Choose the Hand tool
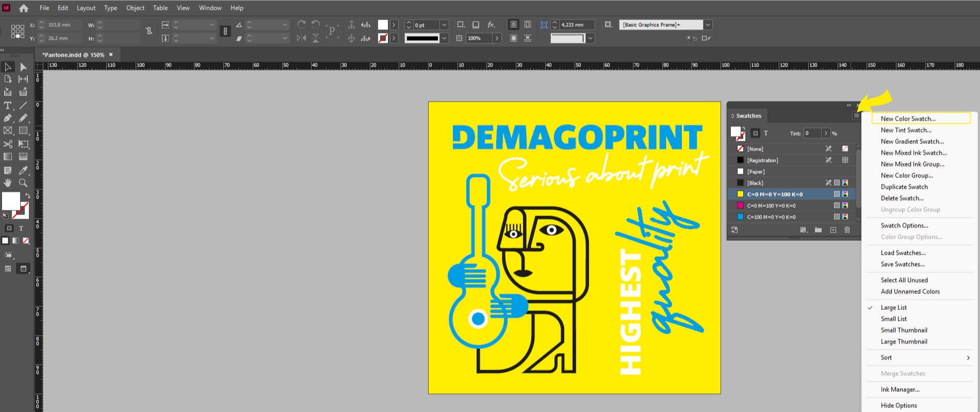Screen dimensions: 980x412 click(x=8, y=183)
